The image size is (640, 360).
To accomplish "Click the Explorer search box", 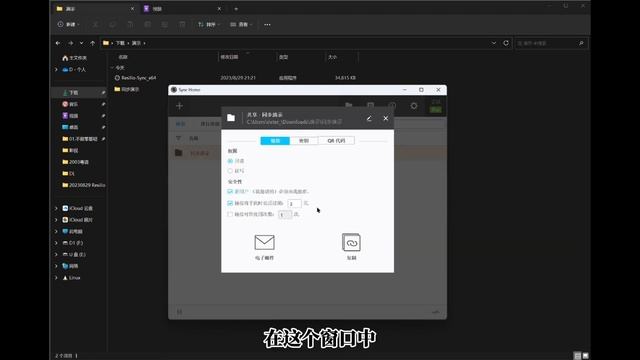I will (551, 43).
